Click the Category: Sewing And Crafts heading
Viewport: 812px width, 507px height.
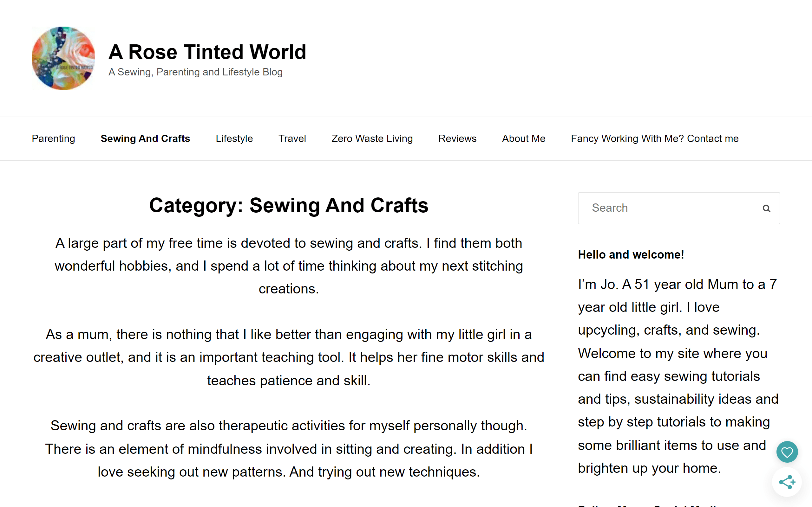click(289, 205)
